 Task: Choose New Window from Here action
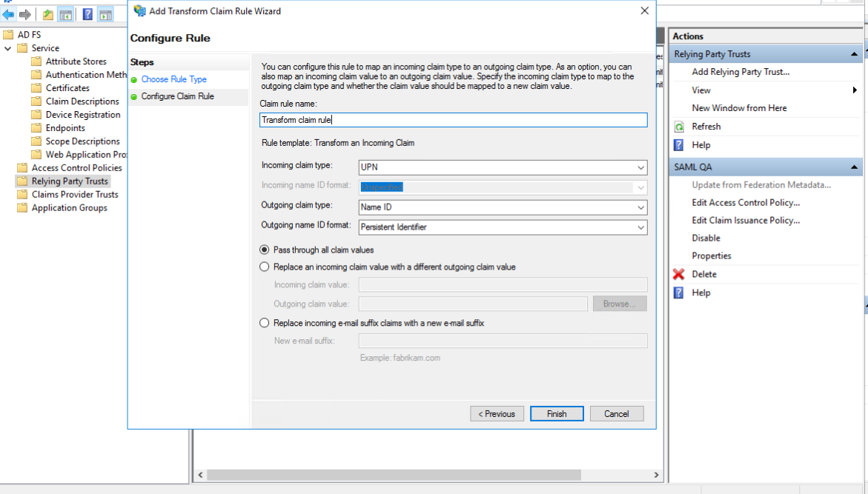739,108
